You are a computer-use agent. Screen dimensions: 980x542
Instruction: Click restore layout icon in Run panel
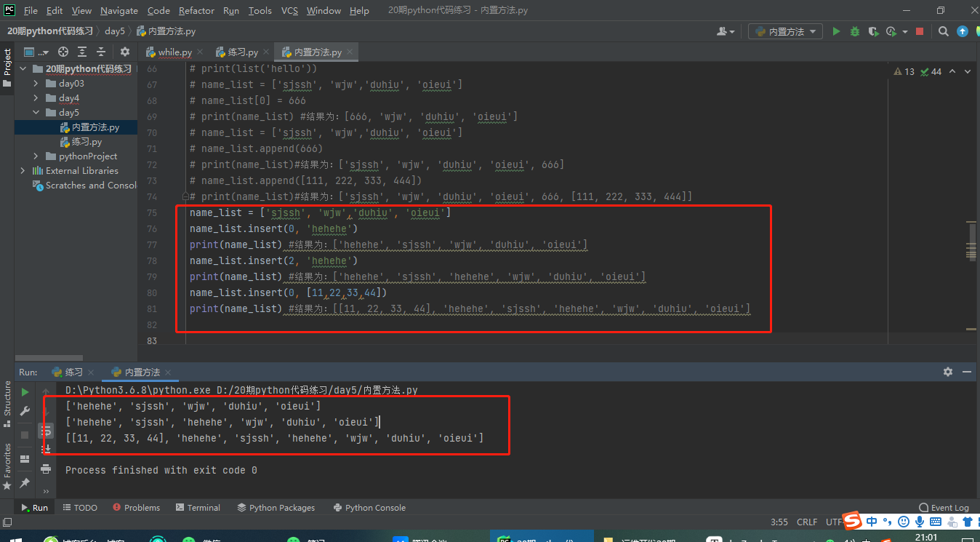coord(25,459)
